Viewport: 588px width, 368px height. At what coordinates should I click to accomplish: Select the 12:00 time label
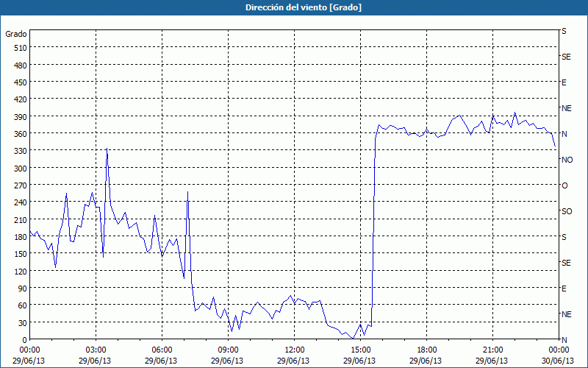pyautogui.click(x=295, y=350)
